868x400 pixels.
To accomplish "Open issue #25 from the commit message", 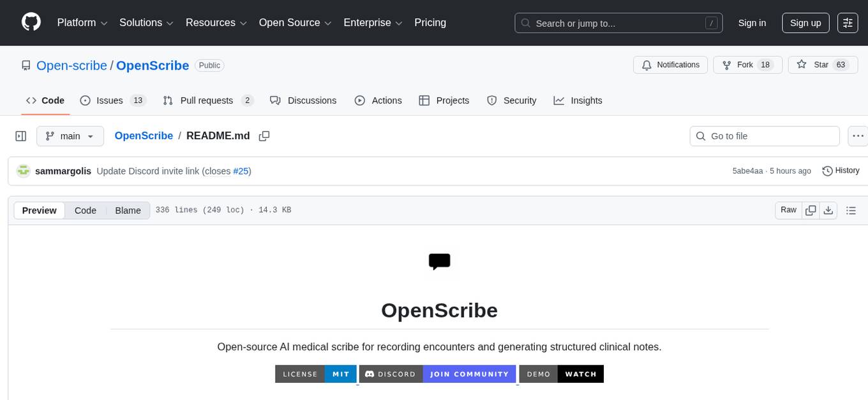I will [x=241, y=171].
